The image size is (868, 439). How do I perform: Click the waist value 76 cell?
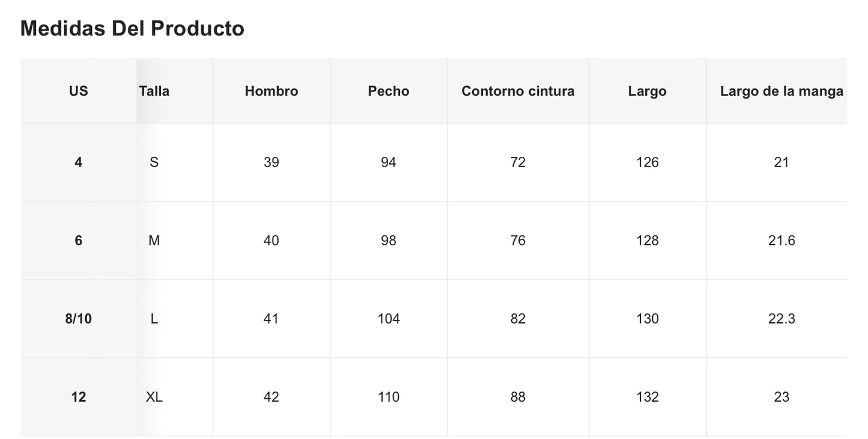(517, 241)
